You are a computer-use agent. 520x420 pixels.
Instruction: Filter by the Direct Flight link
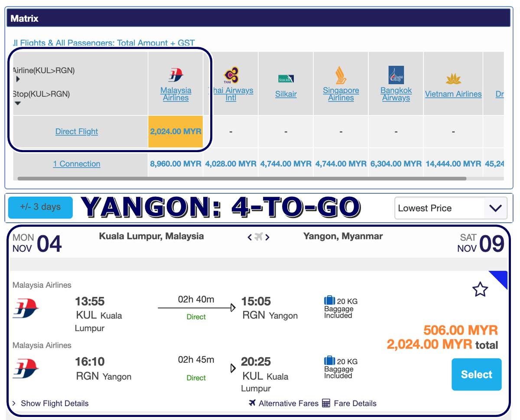click(x=77, y=131)
